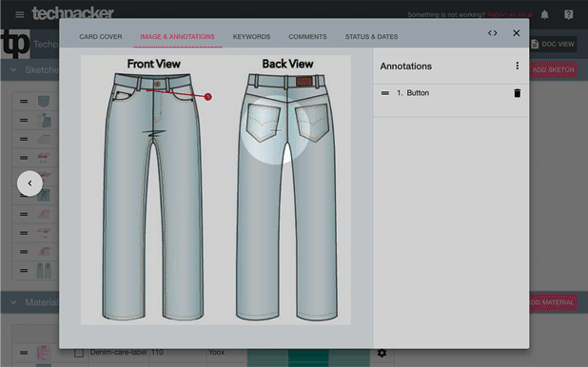Click the Add Sketch button
Viewport: 588px width, 367px height.
point(553,69)
